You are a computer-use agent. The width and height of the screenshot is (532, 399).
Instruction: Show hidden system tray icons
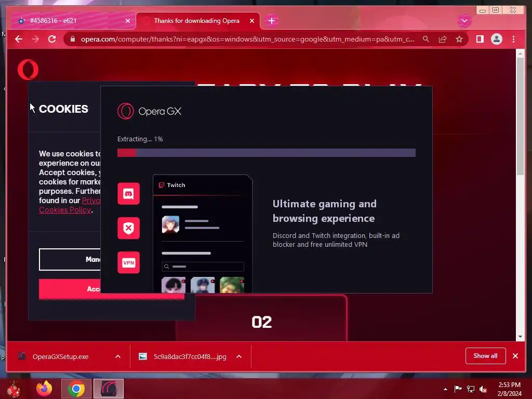[445, 389]
